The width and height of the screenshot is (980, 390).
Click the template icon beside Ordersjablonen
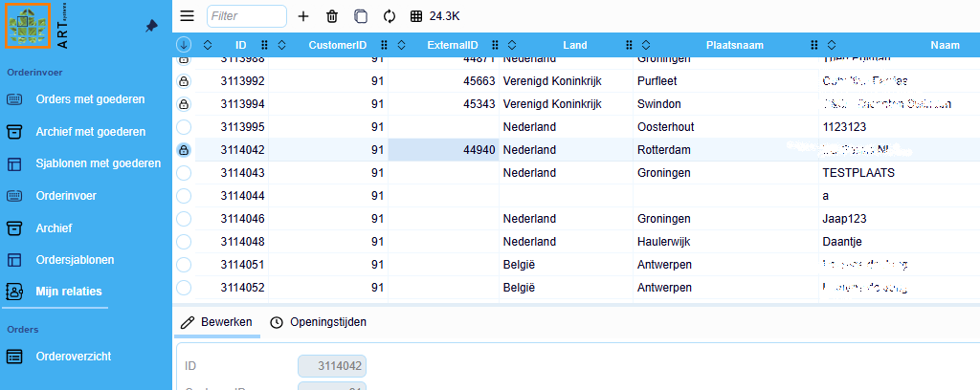coord(14,260)
